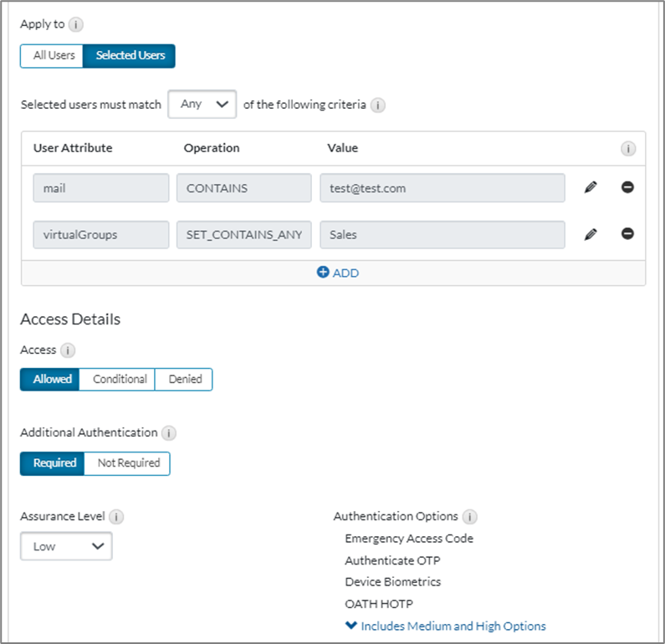Click the info icon beside Access label

pyautogui.click(x=69, y=350)
